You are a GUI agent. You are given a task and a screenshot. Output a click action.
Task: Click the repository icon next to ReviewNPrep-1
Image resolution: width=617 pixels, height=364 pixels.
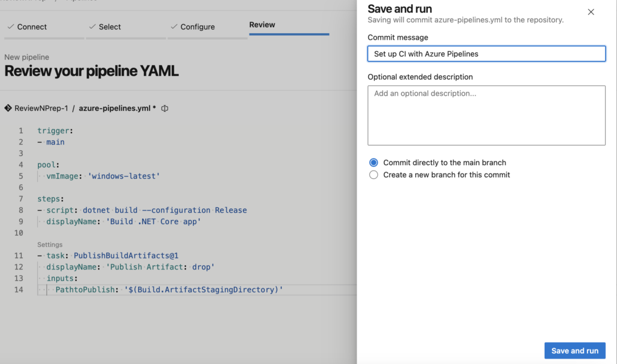[8, 108]
